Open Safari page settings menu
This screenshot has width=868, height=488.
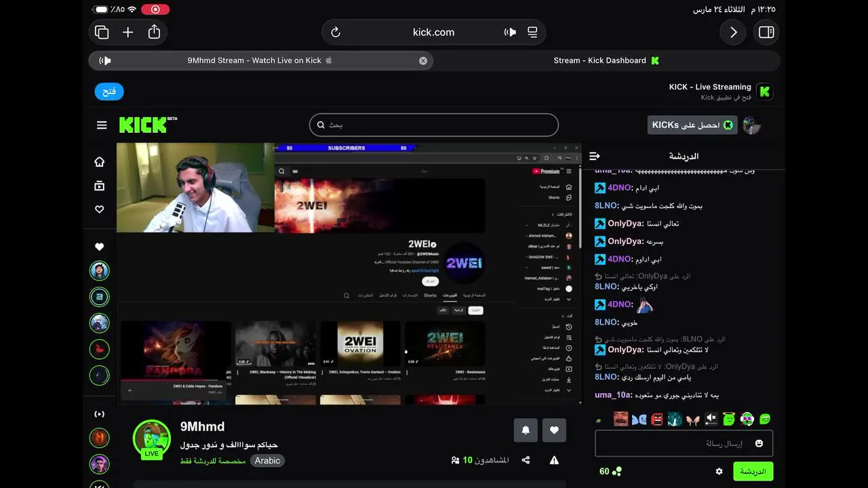point(532,32)
